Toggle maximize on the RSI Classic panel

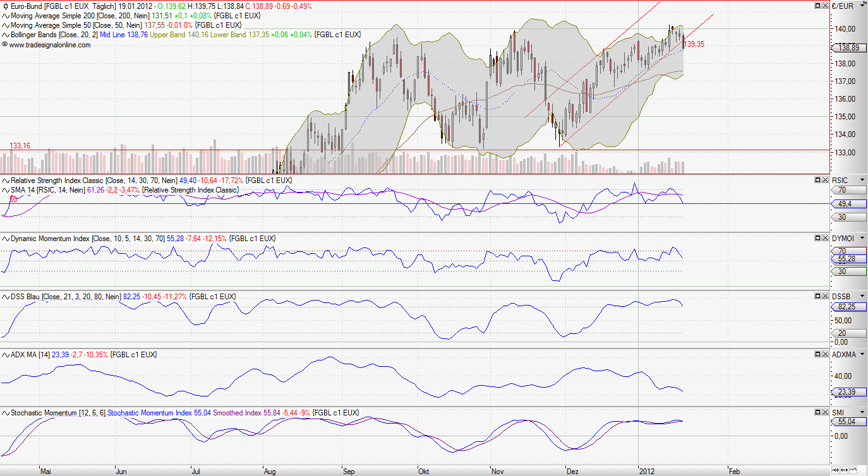(817, 180)
